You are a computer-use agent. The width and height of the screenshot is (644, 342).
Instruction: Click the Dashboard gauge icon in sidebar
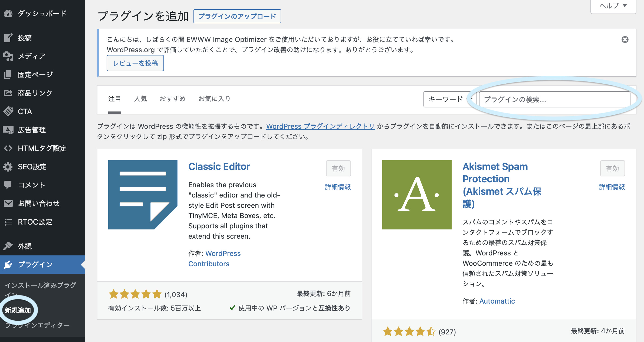(8, 13)
